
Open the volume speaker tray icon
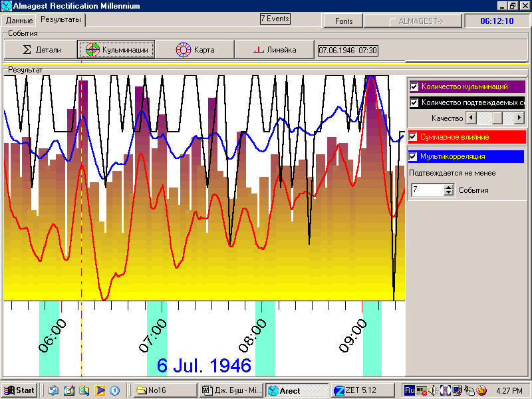tap(432, 391)
